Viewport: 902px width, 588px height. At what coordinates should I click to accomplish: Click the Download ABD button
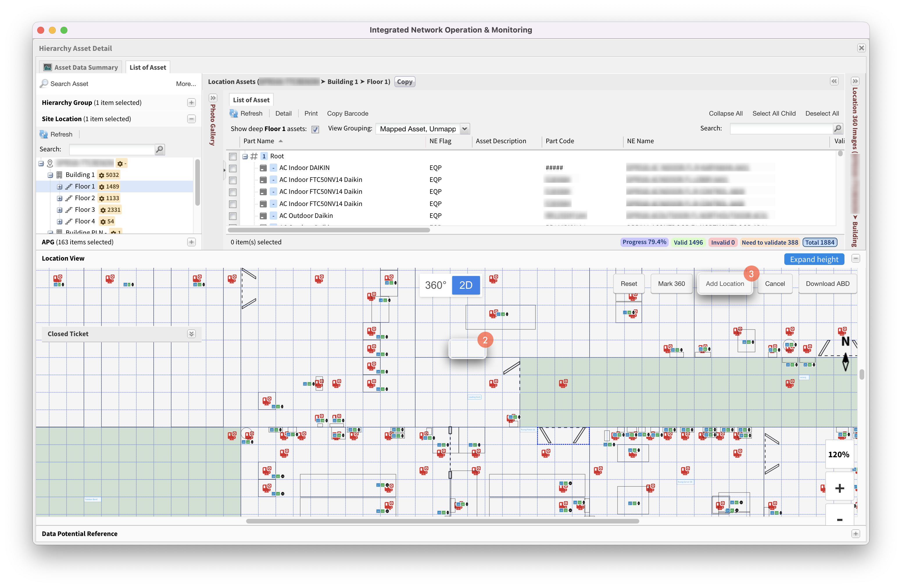[x=827, y=283]
